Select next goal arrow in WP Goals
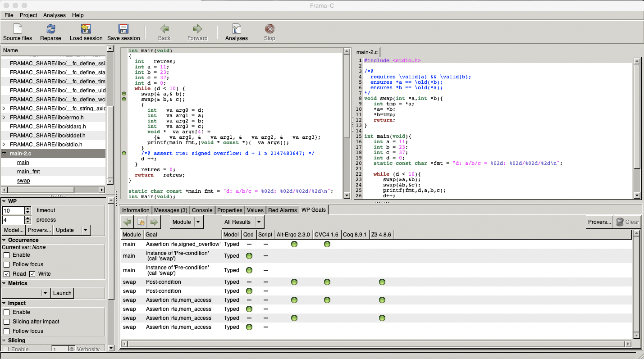 154,222
